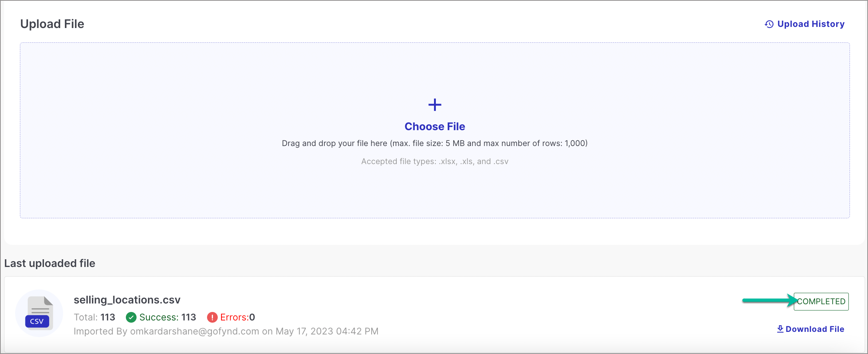This screenshot has width=868, height=354.
Task: Click the Success: 113 label
Action: pos(168,317)
